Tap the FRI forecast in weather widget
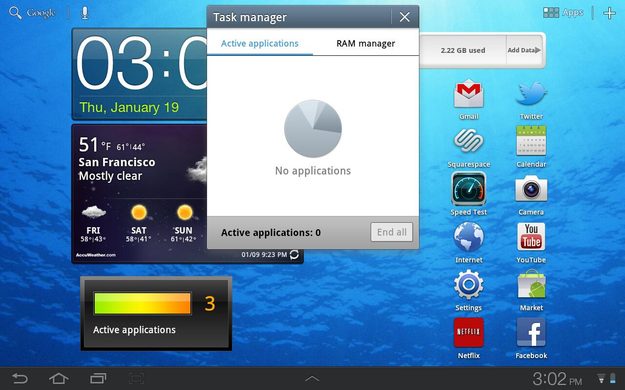 93,224
